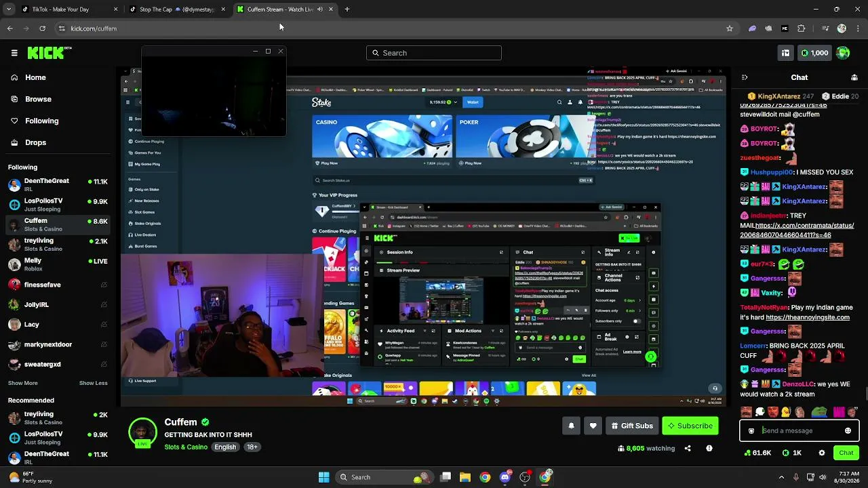
Task: Mute the Cuffem Stream tab audio
Action: pyautogui.click(x=320, y=9)
